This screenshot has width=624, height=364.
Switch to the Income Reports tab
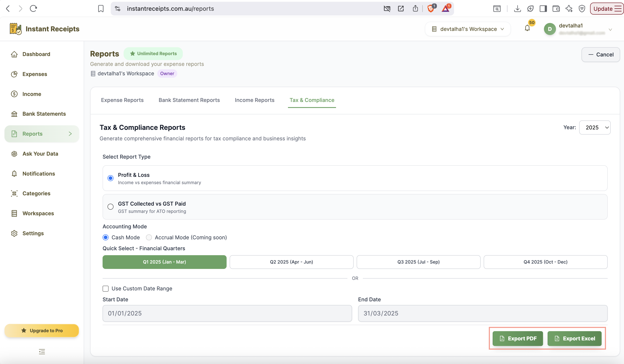tap(254, 100)
